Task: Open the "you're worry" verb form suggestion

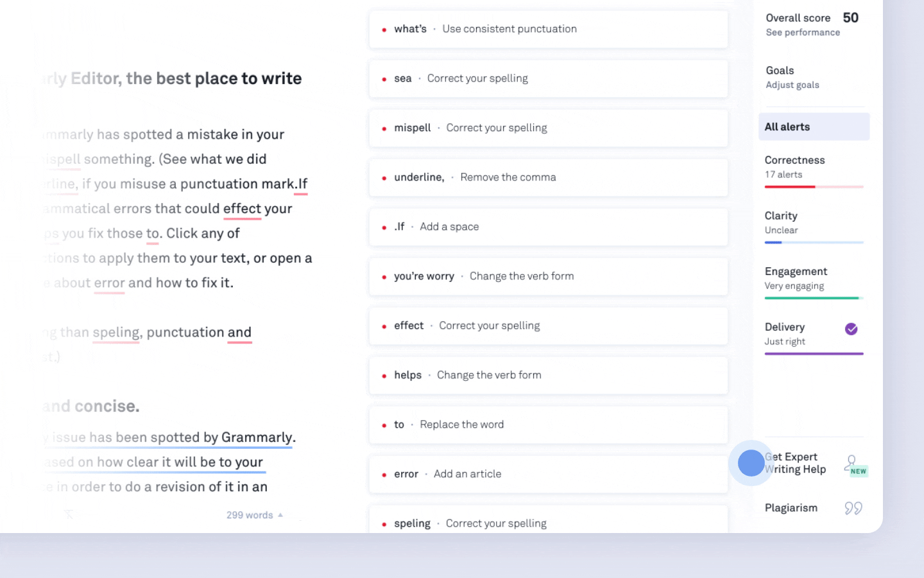Action: pos(548,277)
